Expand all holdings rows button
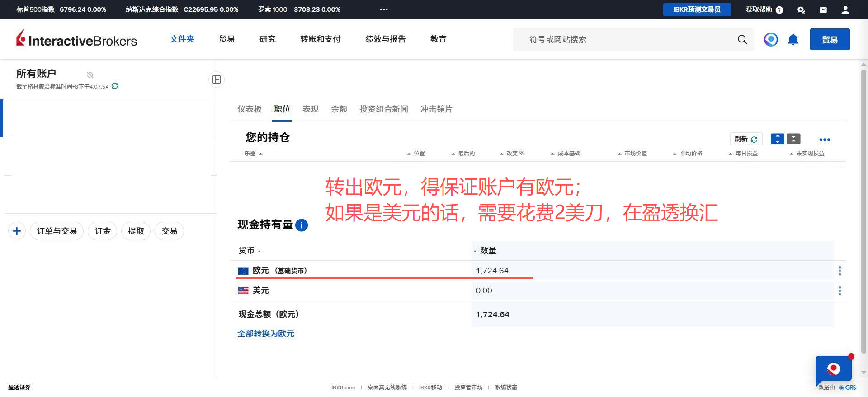Viewport: 868px width, 397px height. coord(777,139)
